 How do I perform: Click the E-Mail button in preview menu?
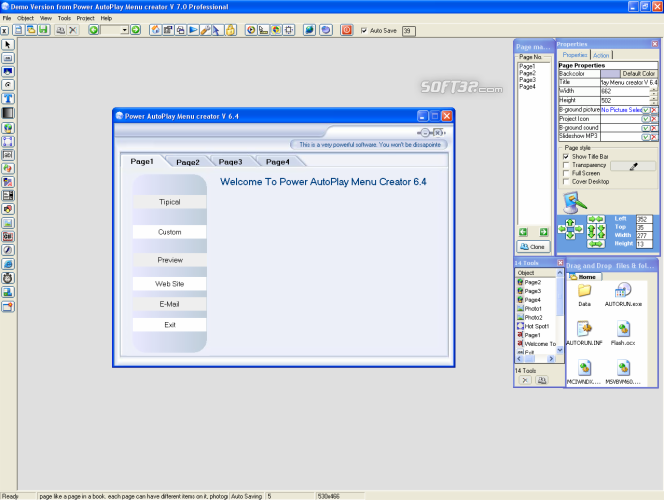pyautogui.click(x=169, y=304)
